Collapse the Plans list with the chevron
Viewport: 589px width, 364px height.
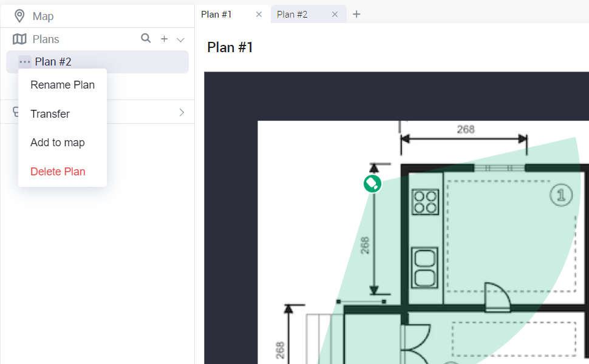(180, 38)
